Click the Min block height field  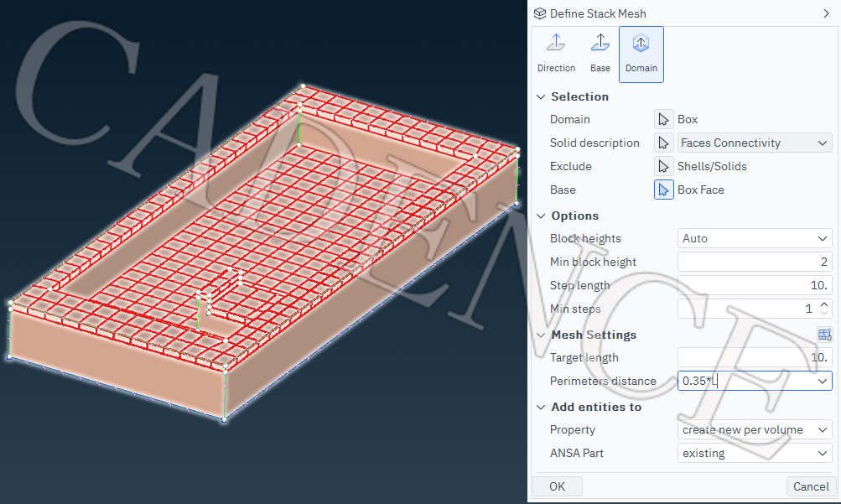(755, 262)
